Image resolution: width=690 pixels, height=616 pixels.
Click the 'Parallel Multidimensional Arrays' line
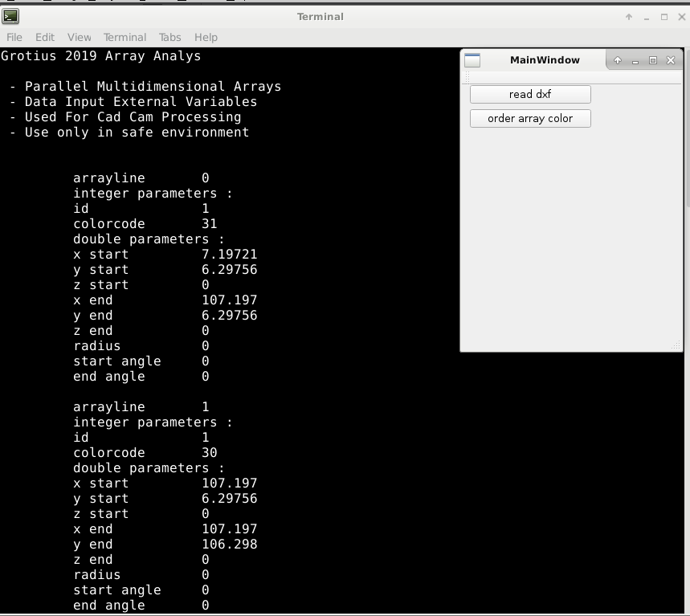153,87
